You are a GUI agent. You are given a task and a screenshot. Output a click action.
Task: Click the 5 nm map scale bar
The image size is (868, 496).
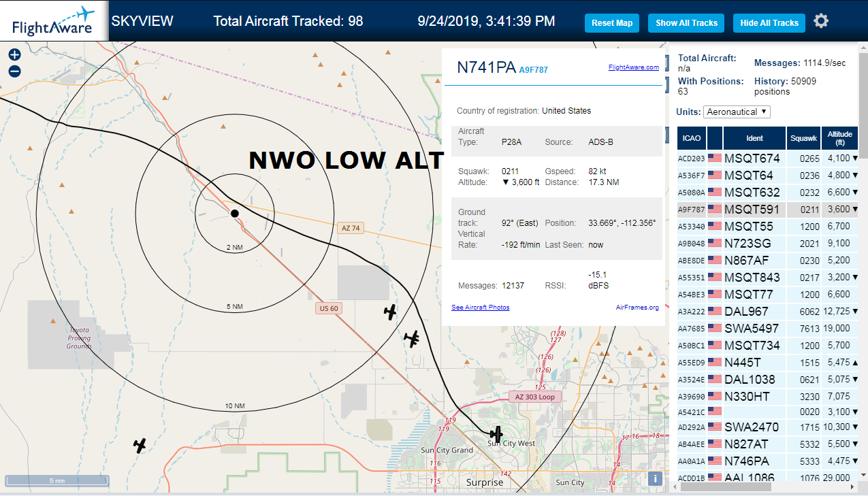pyautogui.click(x=57, y=480)
